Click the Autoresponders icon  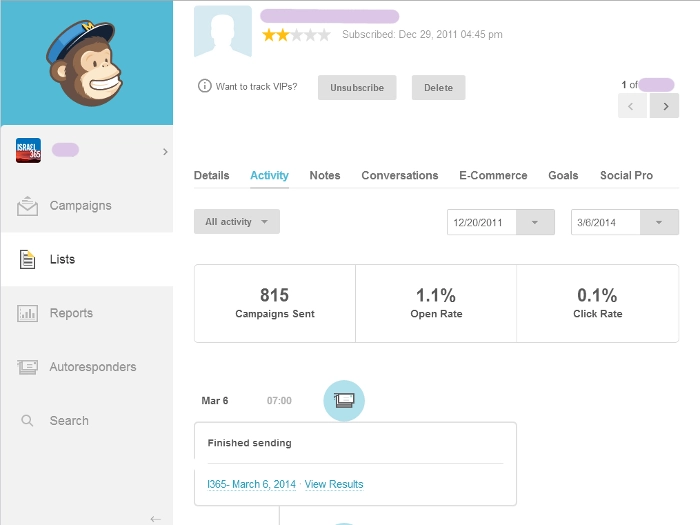27,367
